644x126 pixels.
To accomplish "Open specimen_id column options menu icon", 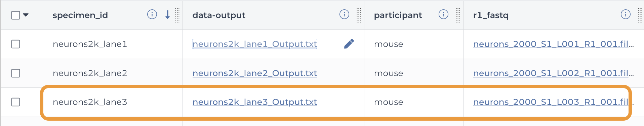I will click(152, 14).
